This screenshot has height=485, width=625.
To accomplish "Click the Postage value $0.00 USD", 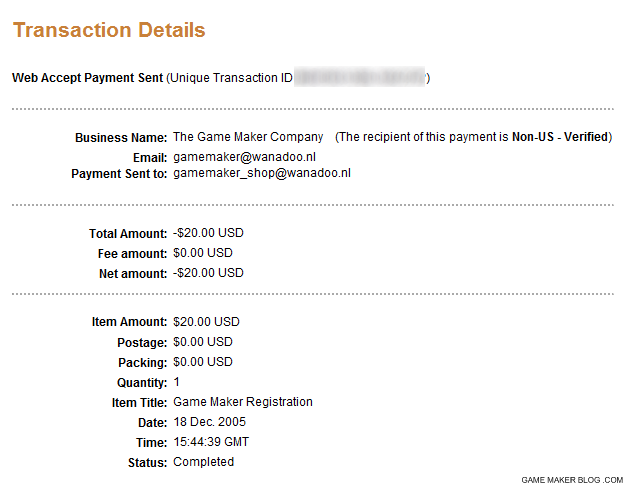I will [x=203, y=342].
